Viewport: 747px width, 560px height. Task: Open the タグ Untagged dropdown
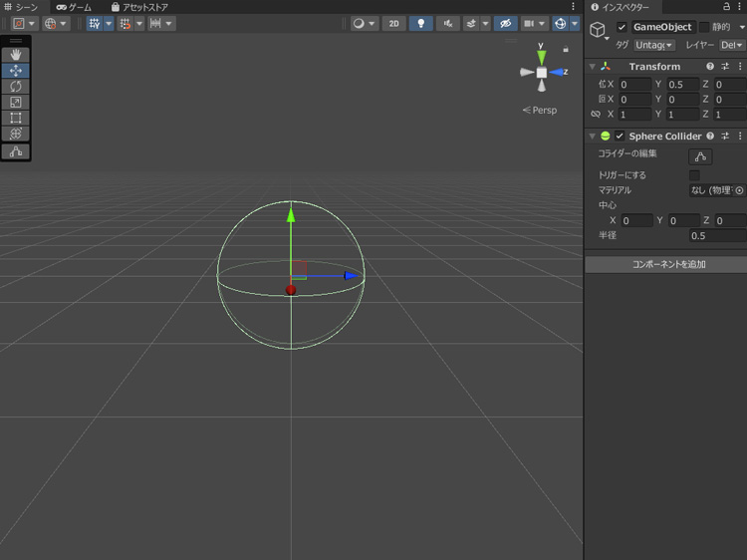pyautogui.click(x=654, y=45)
